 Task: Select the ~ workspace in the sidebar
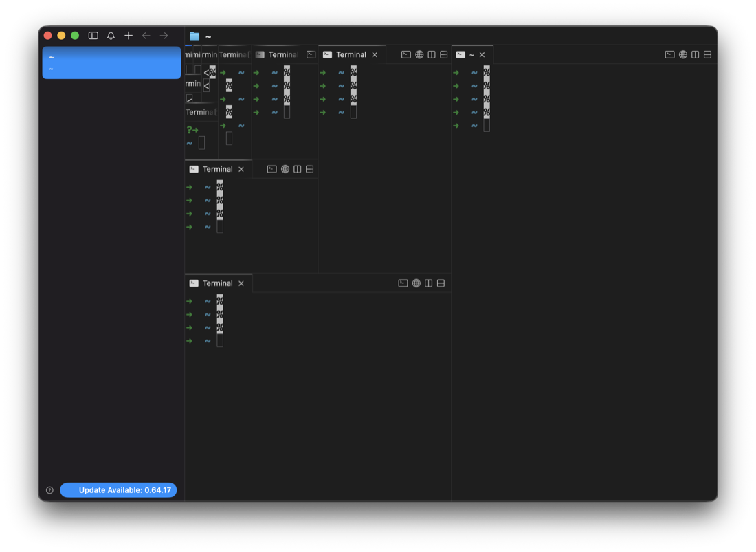point(111,63)
